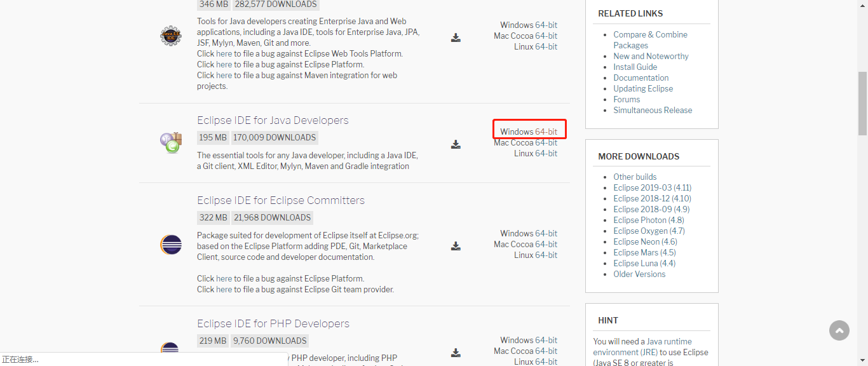This screenshot has height=366, width=868.
Task: Open the Install Guide link
Action: tap(635, 67)
